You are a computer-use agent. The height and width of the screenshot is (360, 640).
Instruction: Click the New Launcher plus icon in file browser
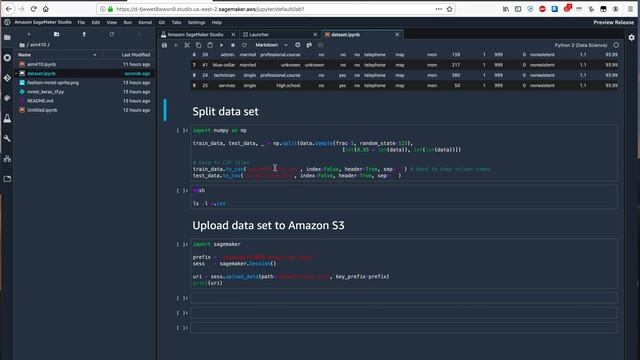[29, 34]
